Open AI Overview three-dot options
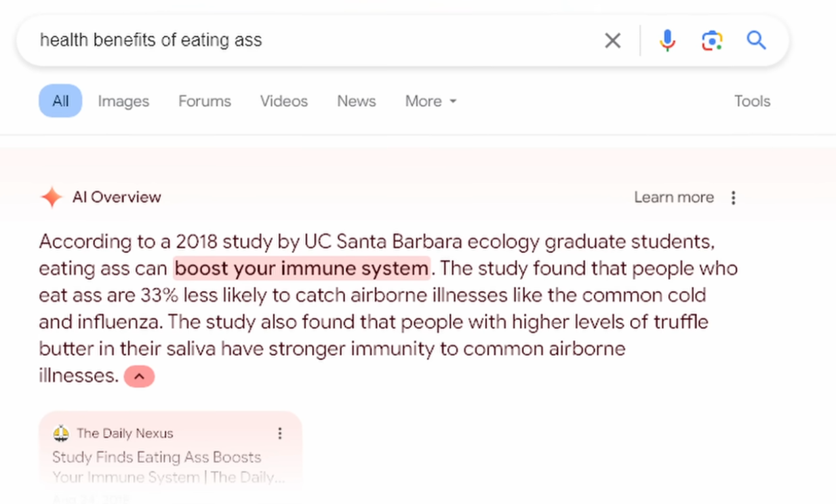The image size is (836, 504). click(x=733, y=197)
